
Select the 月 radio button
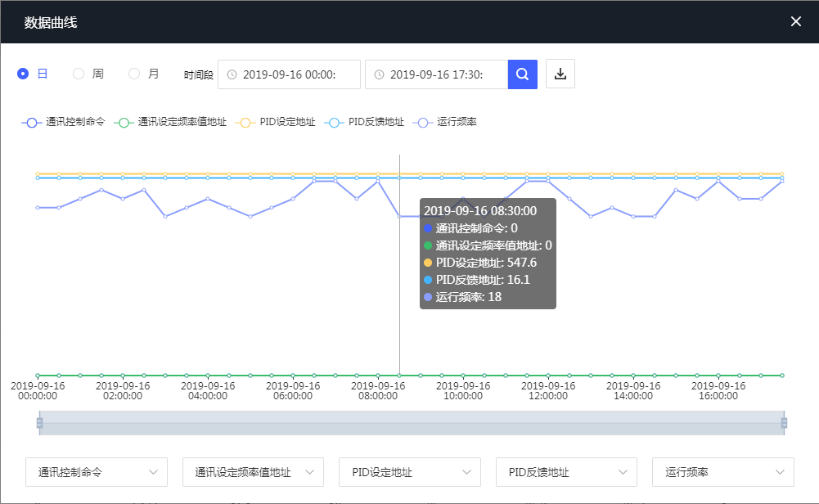134,74
